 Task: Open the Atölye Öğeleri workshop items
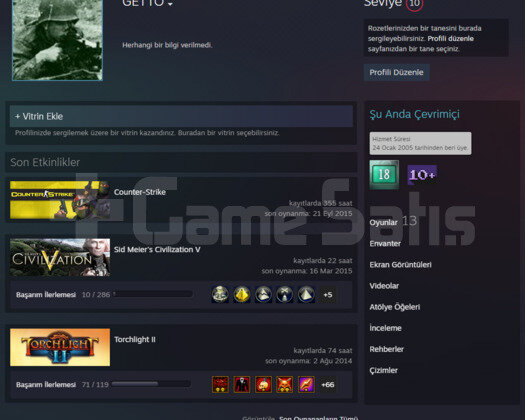click(x=395, y=307)
